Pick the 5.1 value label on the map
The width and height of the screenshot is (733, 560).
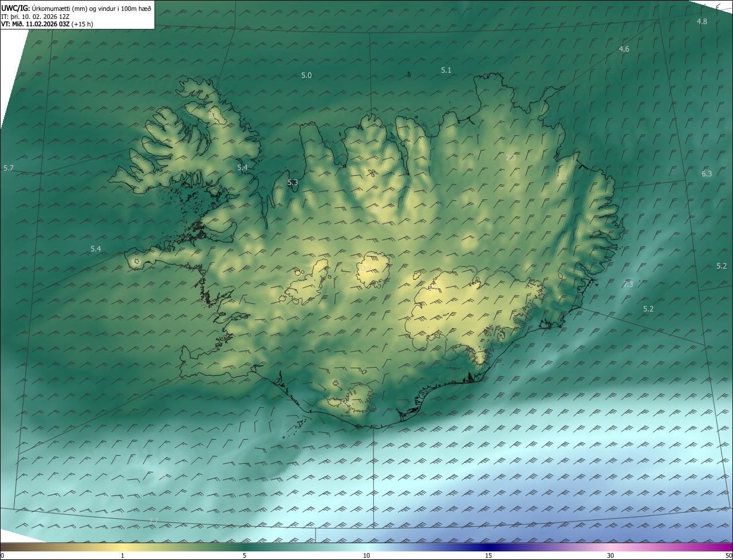[x=446, y=70]
